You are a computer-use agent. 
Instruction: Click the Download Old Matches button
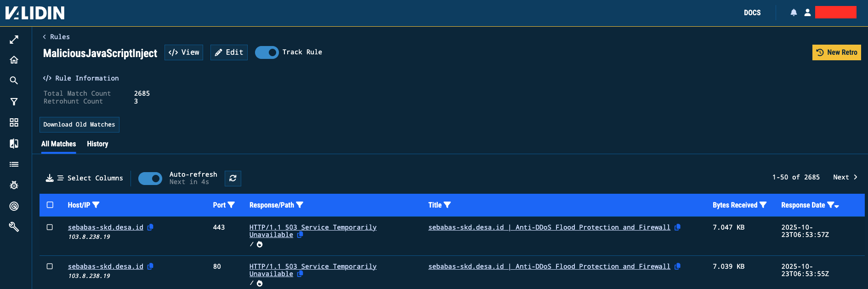pyautogui.click(x=79, y=125)
